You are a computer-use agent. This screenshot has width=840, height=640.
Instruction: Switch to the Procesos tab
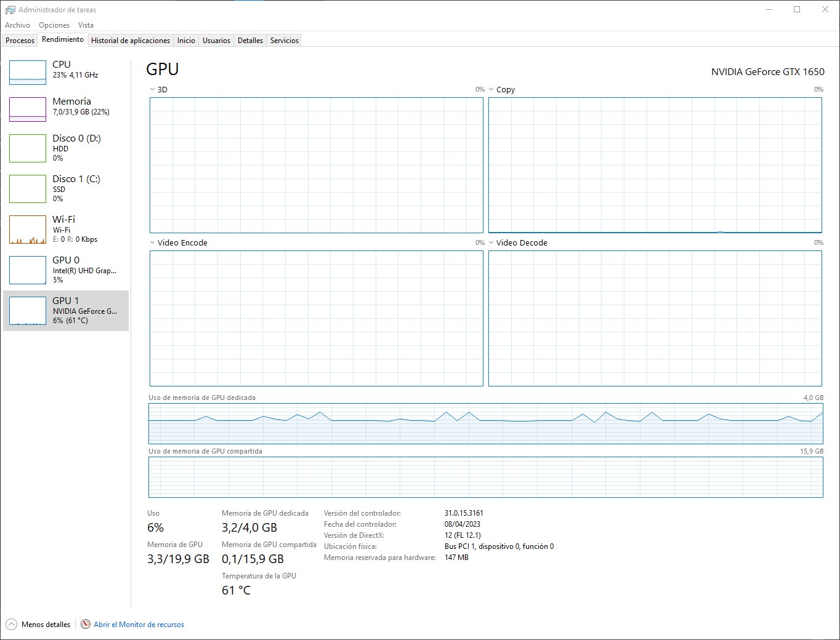19,40
